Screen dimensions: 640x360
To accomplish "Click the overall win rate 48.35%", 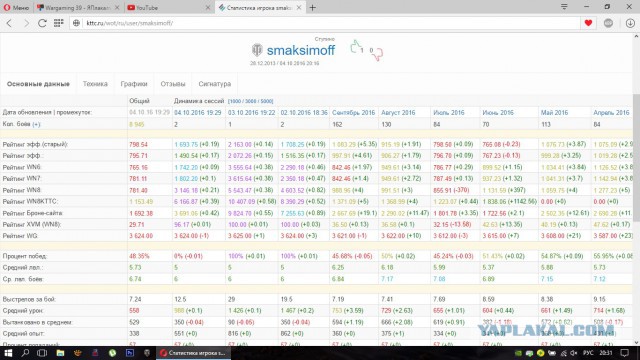I will (x=139, y=256).
